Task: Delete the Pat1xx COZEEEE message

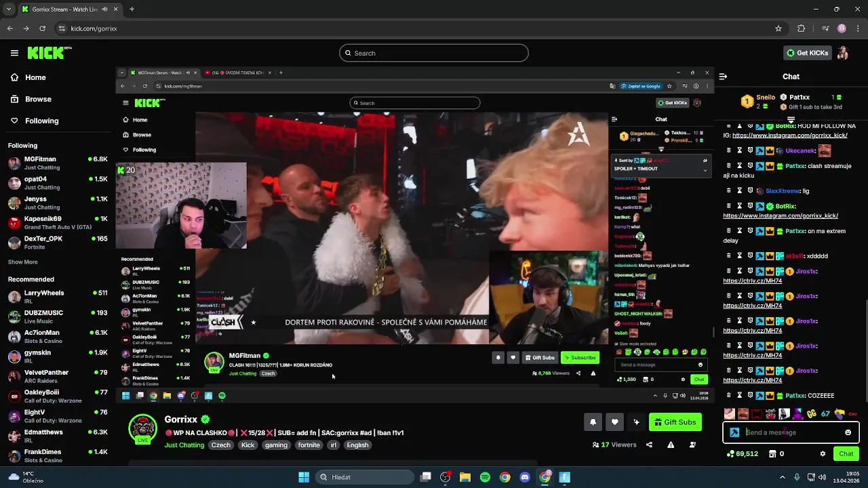Action: pos(728,395)
